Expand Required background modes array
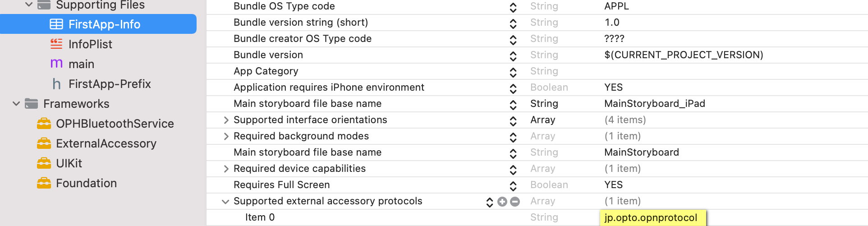The image size is (868, 226). point(226,136)
